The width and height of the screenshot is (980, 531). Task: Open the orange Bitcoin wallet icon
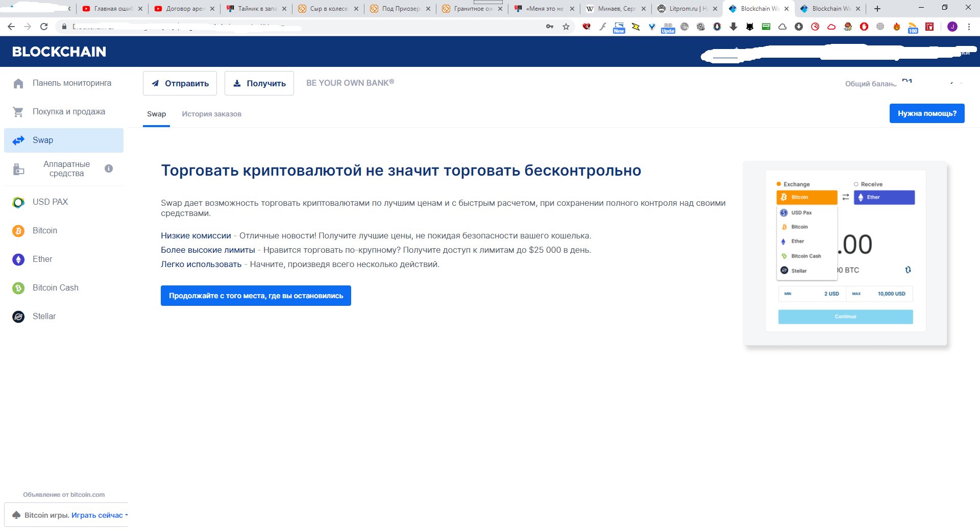pyautogui.click(x=18, y=231)
